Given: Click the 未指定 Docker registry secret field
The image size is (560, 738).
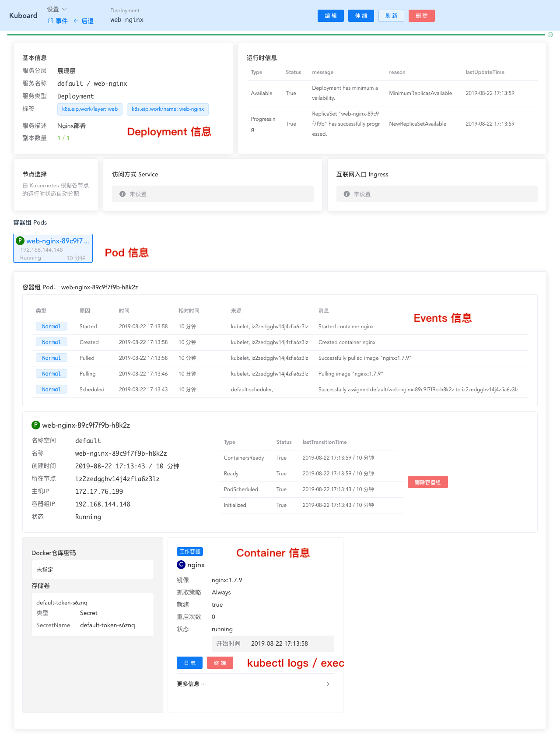Looking at the screenshot, I should tap(93, 569).
